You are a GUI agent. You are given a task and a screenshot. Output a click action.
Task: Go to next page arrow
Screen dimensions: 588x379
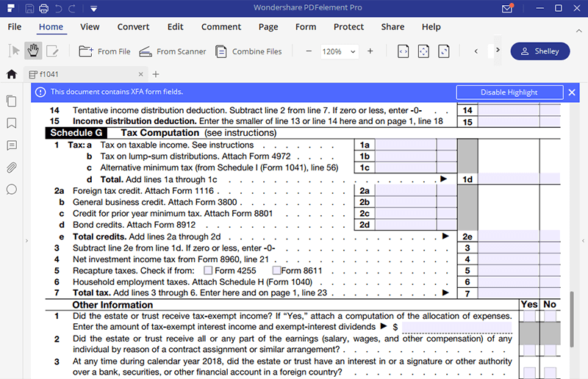[498, 50]
